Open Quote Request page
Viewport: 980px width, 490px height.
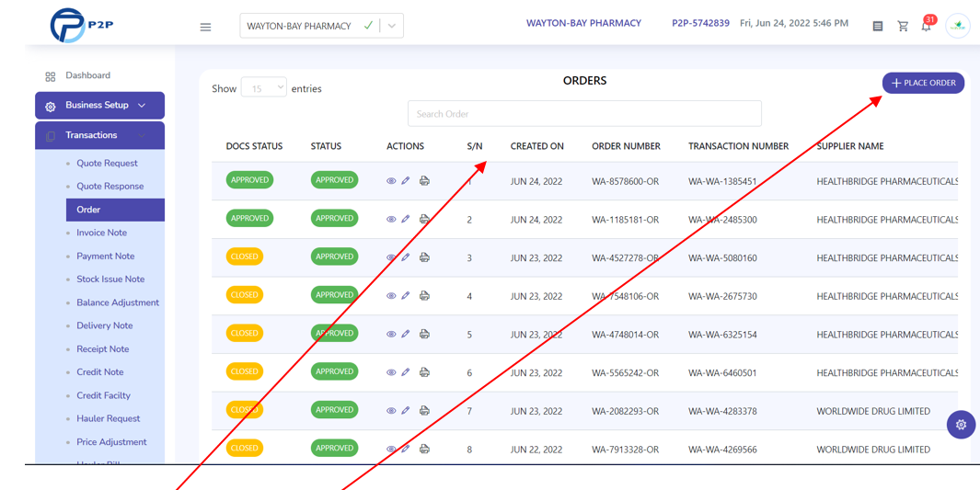point(107,163)
